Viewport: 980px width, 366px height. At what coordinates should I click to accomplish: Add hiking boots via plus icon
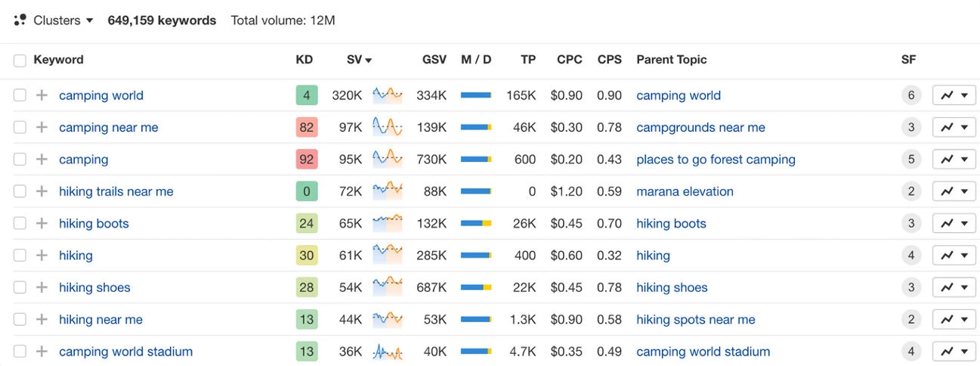tap(42, 223)
